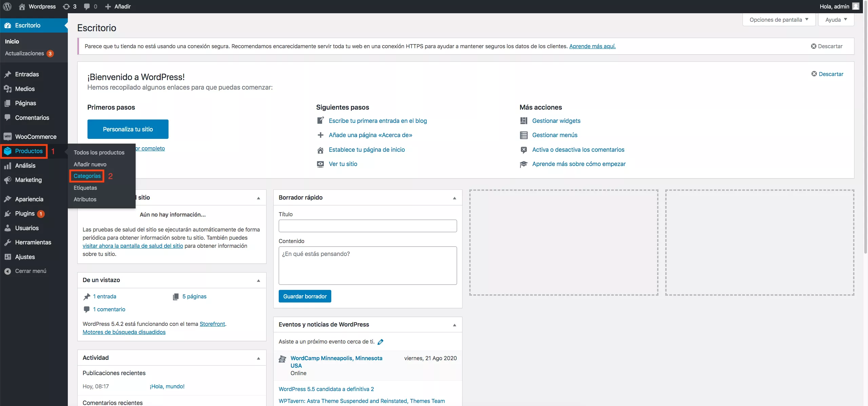The height and width of the screenshot is (406, 868).
Task: Open Todos los productos submenu item
Action: tap(99, 153)
